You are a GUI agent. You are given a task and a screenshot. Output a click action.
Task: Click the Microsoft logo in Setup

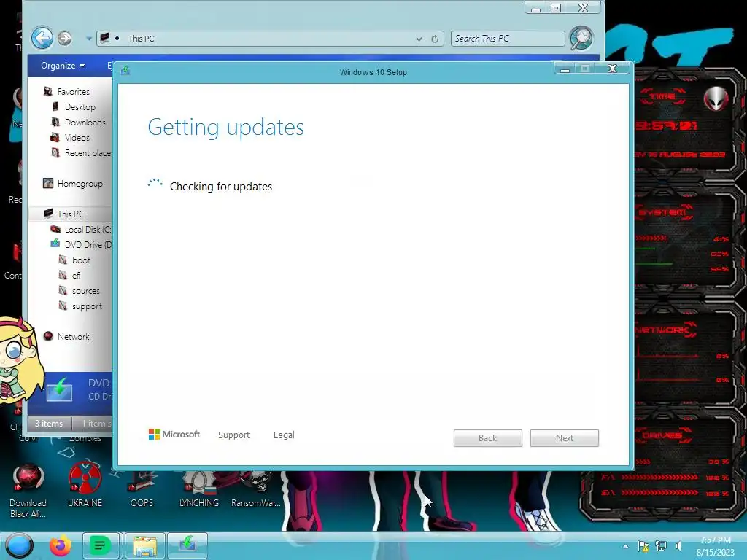pyautogui.click(x=174, y=435)
